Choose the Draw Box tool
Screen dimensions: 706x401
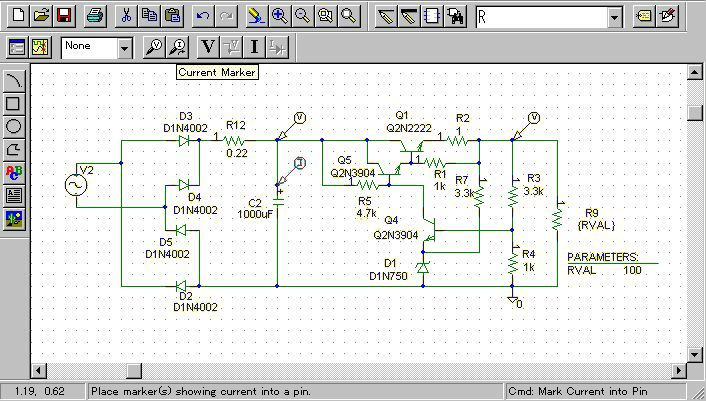tap(14, 103)
